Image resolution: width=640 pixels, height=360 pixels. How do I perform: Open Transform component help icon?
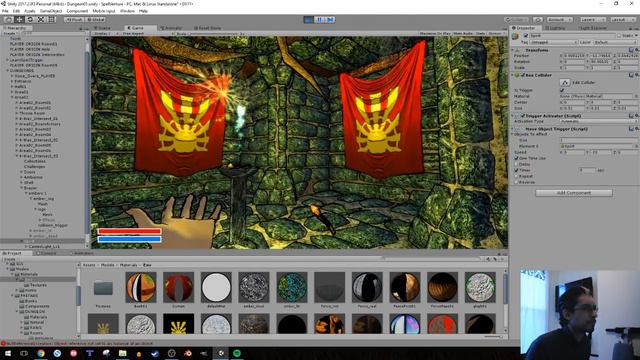click(631, 50)
